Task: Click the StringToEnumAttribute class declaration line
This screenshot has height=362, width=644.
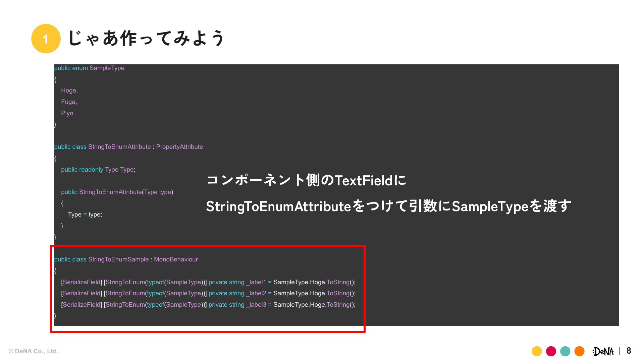Action: tap(128, 147)
